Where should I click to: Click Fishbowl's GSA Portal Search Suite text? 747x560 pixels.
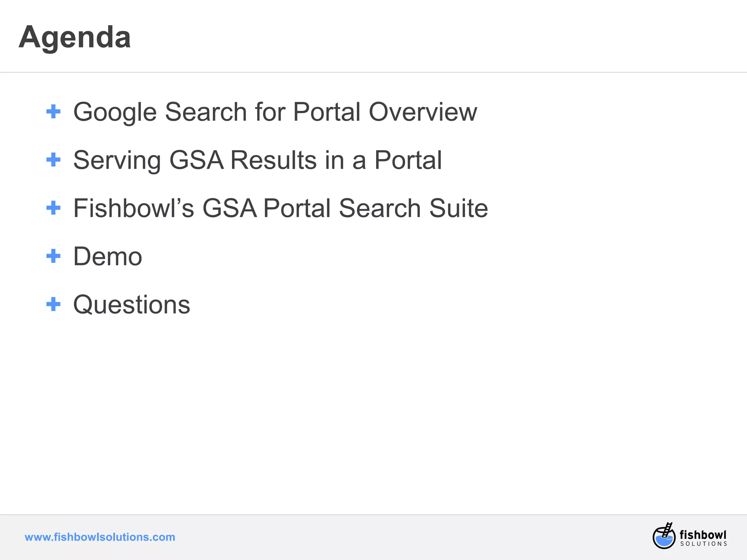pos(280,208)
